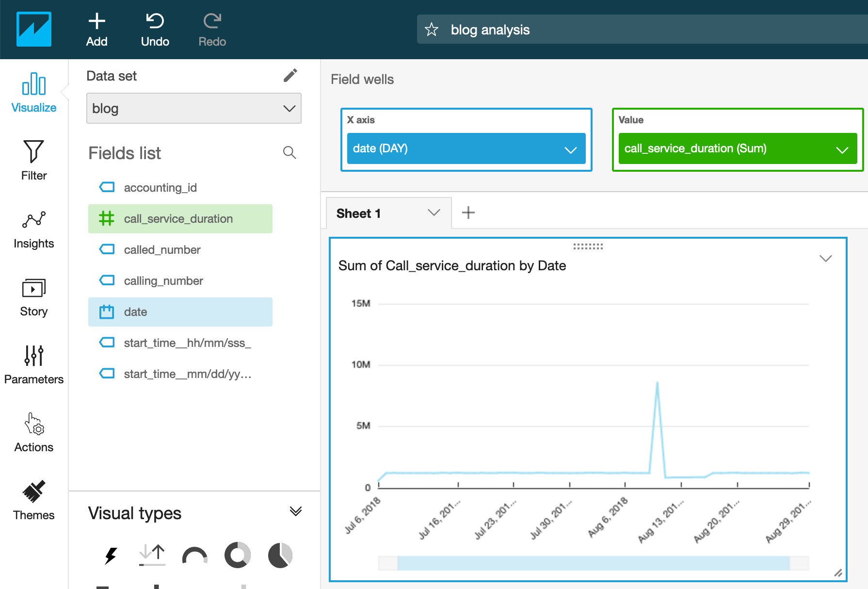Open the Sheet 1 tab options chevron
The width and height of the screenshot is (868, 589).
[x=434, y=213]
